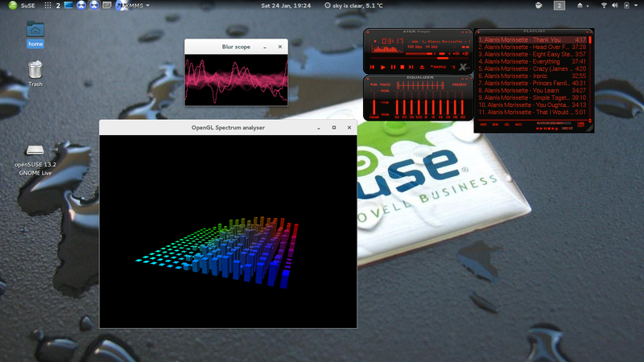This screenshot has width=644, height=362.
Task: Click the PREAMP slider in equalizer
Action: (x=374, y=103)
